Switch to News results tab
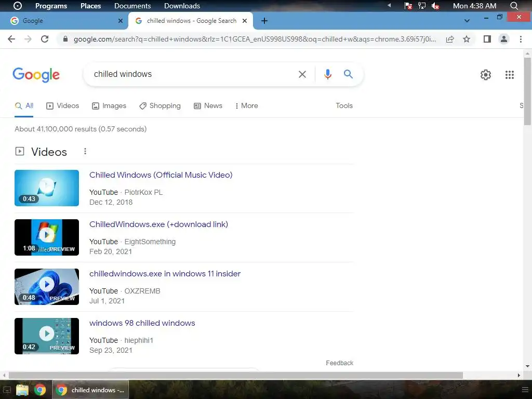 click(208, 106)
